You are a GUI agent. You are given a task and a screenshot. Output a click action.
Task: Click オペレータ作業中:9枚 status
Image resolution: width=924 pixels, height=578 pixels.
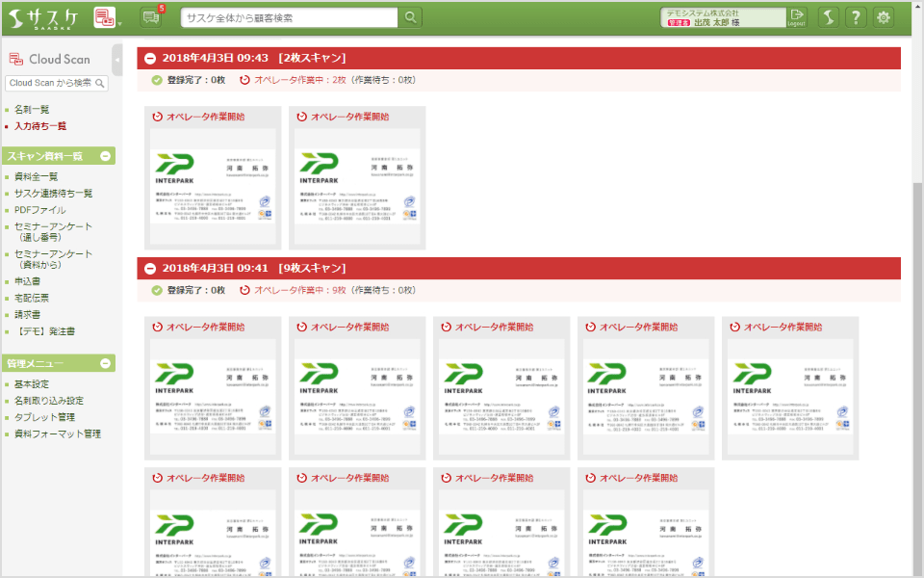click(300, 290)
